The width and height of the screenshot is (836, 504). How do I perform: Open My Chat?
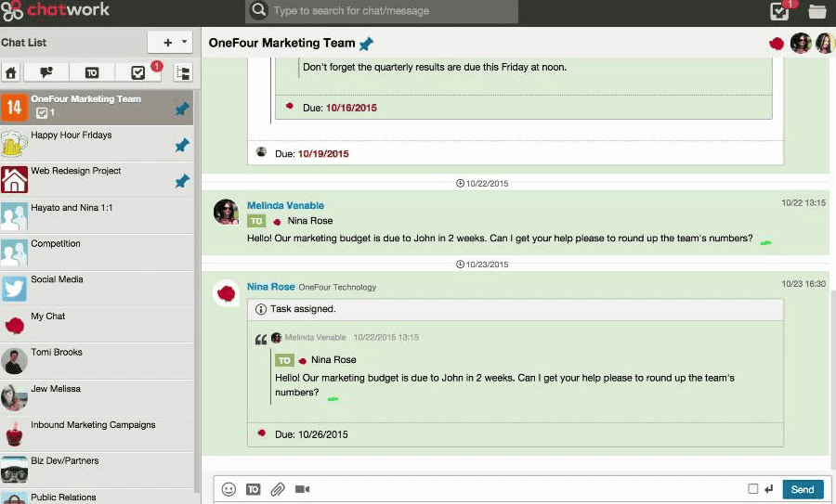tap(97, 325)
